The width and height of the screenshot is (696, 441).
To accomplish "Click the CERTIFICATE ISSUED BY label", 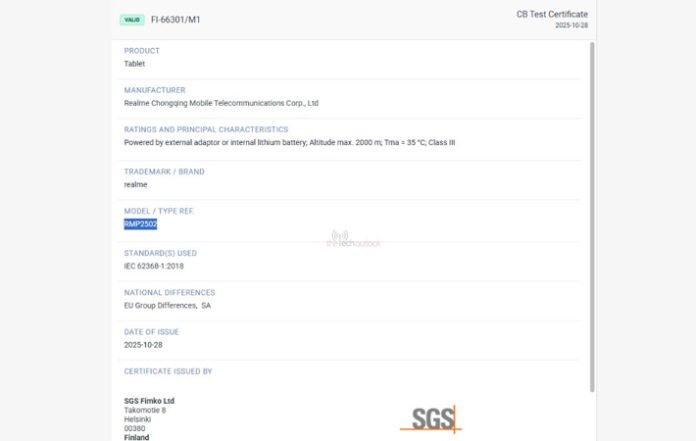I will point(168,371).
